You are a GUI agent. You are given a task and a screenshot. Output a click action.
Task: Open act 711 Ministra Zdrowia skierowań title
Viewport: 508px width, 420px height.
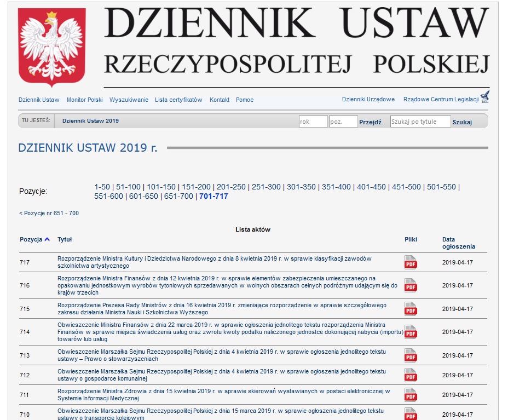pos(223,395)
